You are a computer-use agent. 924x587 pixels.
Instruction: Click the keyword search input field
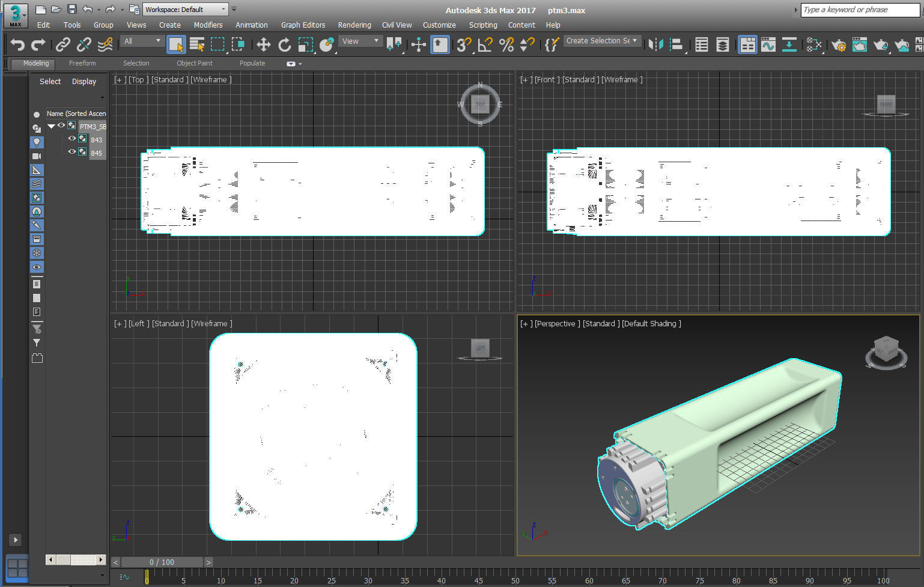pyautogui.click(x=860, y=10)
